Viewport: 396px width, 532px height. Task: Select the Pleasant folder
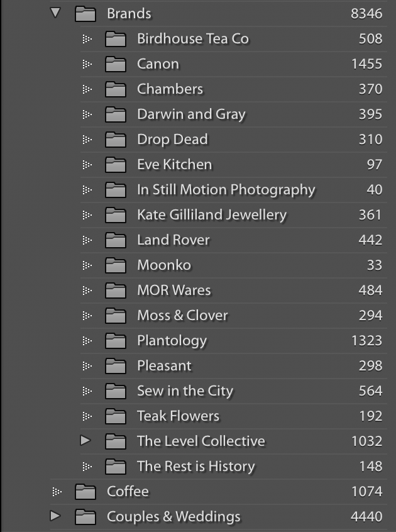pos(165,365)
